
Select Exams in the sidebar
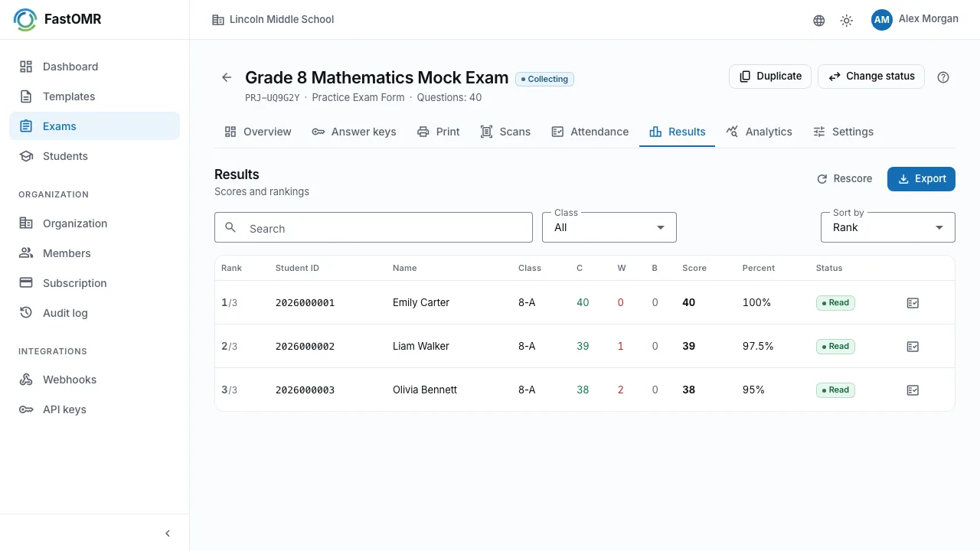click(x=95, y=126)
